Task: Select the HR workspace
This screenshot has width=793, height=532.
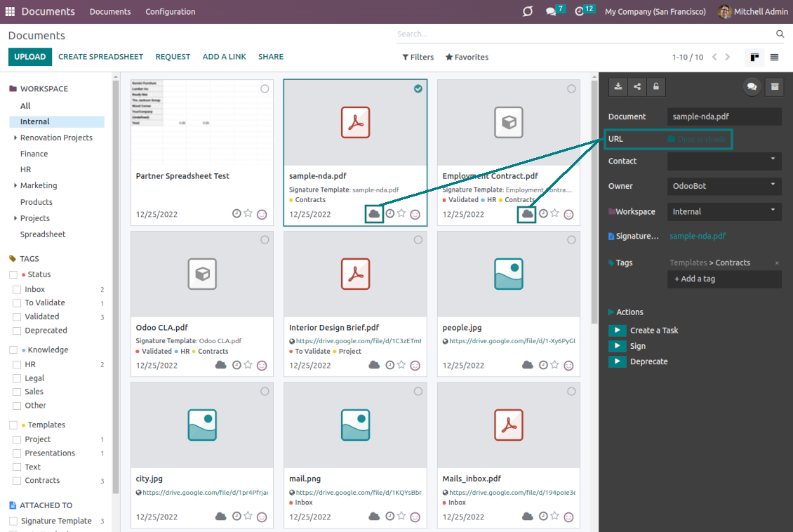Action: coord(25,169)
